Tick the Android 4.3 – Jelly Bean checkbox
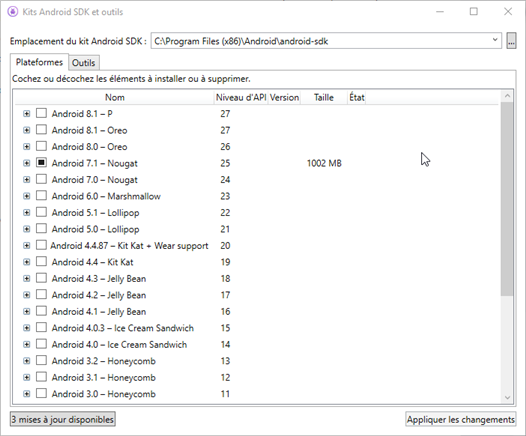Screen dimensions: 526x436 pos(41,278)
